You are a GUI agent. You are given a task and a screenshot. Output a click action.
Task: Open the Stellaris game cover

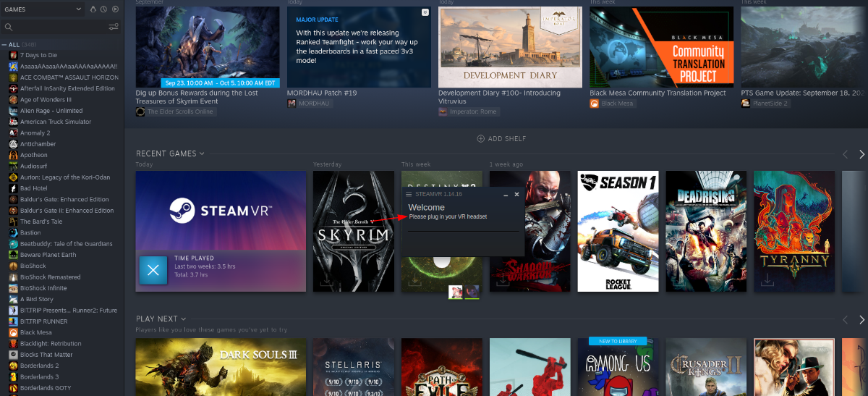tap(354, 367)
